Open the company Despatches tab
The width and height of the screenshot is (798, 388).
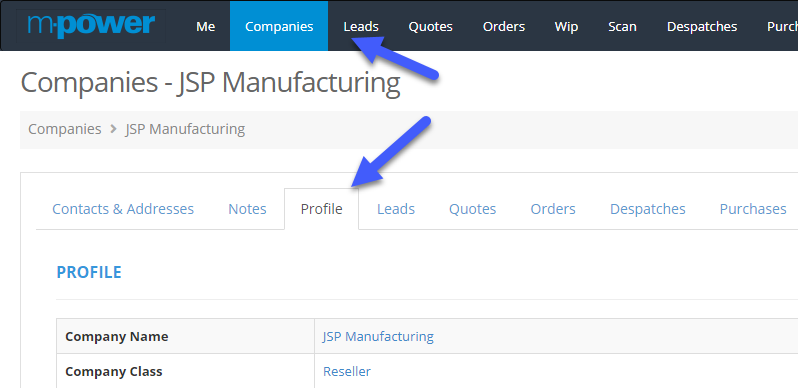point(648,209)
